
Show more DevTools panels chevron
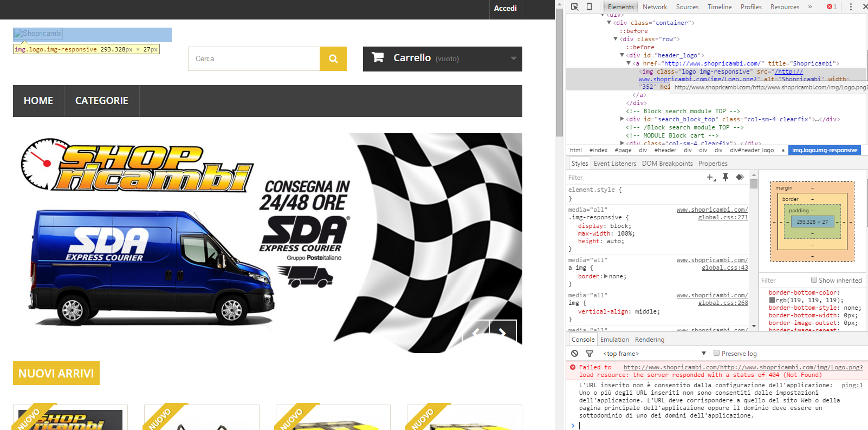point(810,6)
